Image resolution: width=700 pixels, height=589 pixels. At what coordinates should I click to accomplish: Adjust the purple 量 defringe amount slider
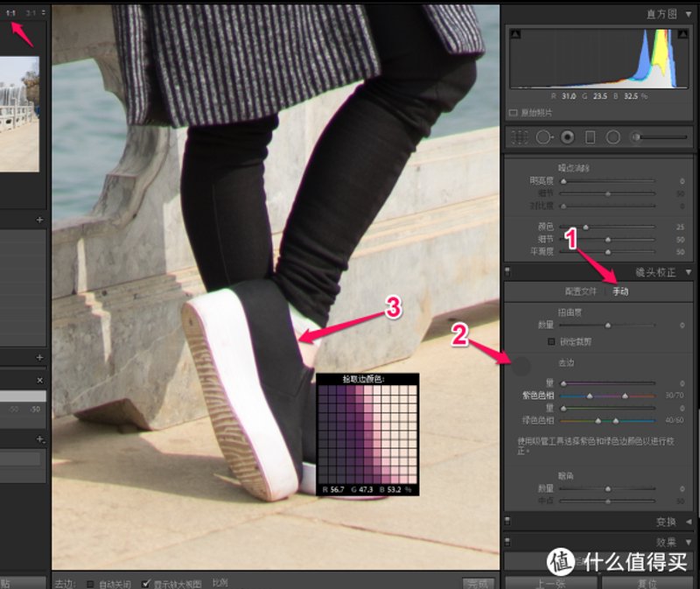tap(563, 383)
